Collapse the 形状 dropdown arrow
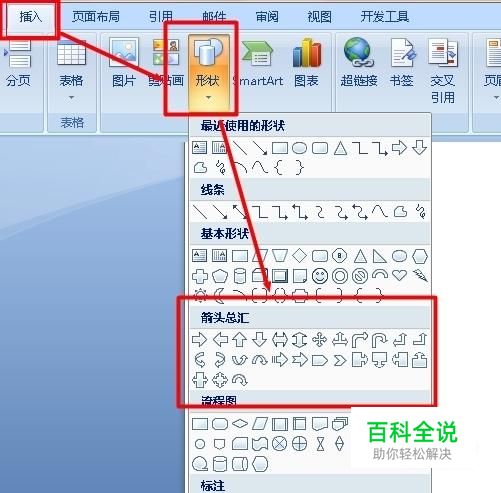This screenshot has height=493, width=501. pyautogui.click(x=208, y=98)
